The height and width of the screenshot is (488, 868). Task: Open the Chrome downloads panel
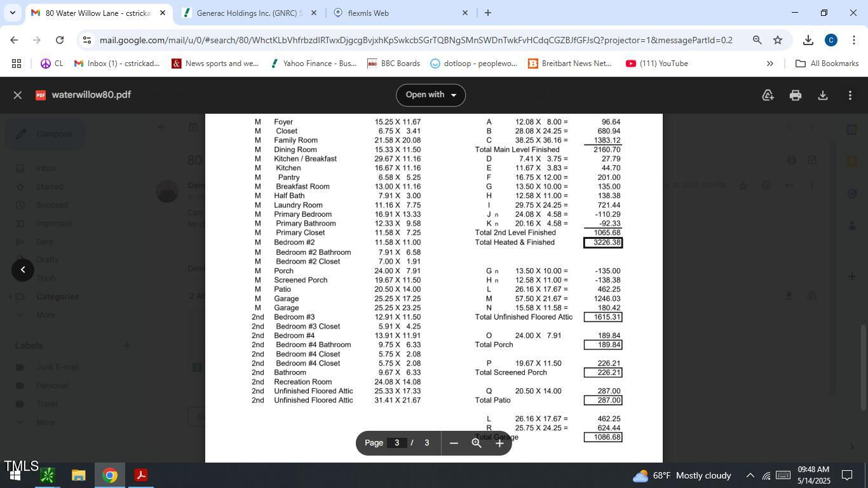pos(808,40)
